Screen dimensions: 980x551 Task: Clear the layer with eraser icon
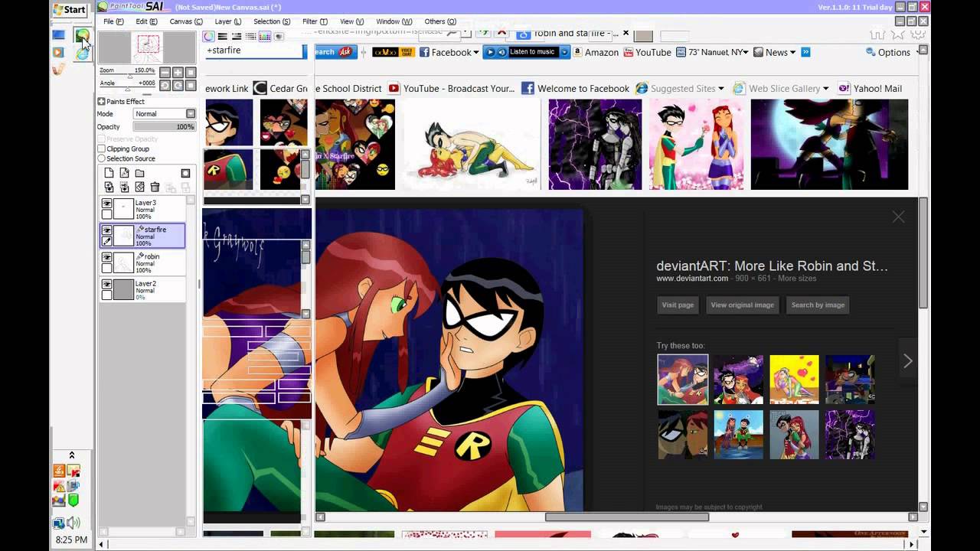coord(139,187)
